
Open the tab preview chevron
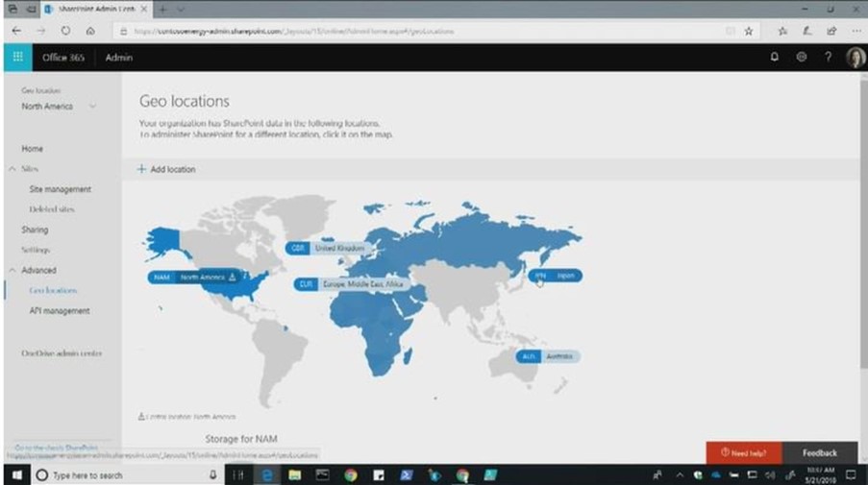pyautogui.click(x=181, y=9)
